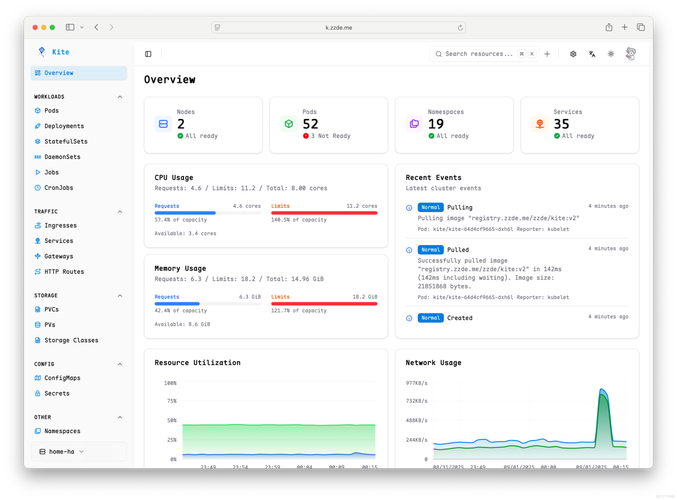This screenshot has height=500, width=677.
Task: Click the '3 Not Ready' pods status
Action: click(x=327, y=136)
